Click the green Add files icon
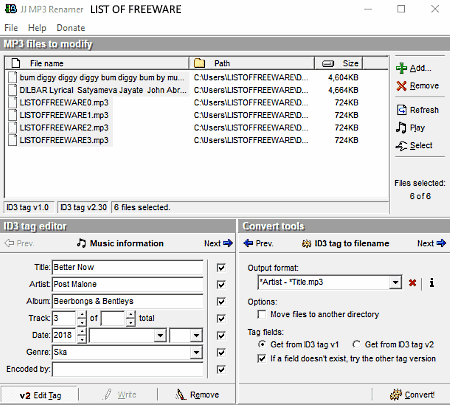 (x=401, y=68)
